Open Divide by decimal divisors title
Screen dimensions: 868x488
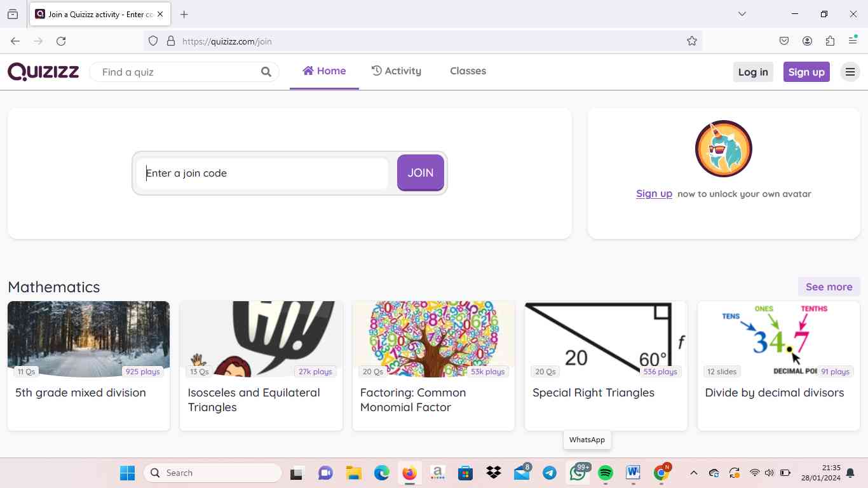pyautogui.click(x=775, y=393)
